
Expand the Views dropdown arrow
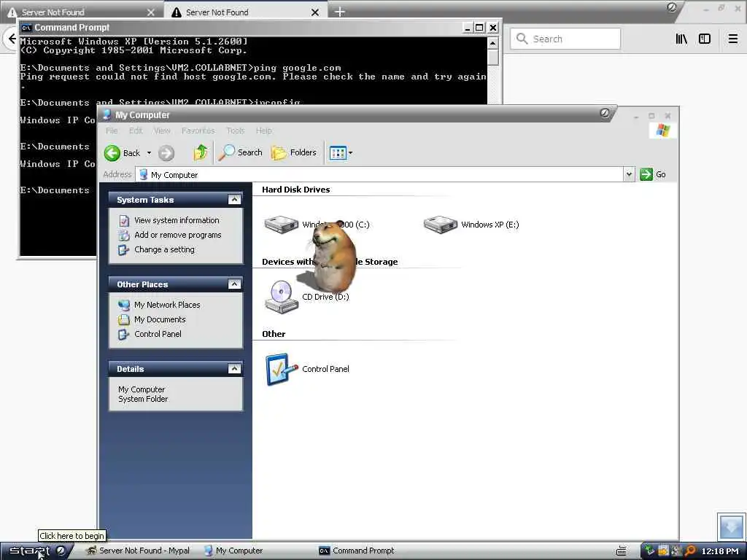tap(351, 153)
